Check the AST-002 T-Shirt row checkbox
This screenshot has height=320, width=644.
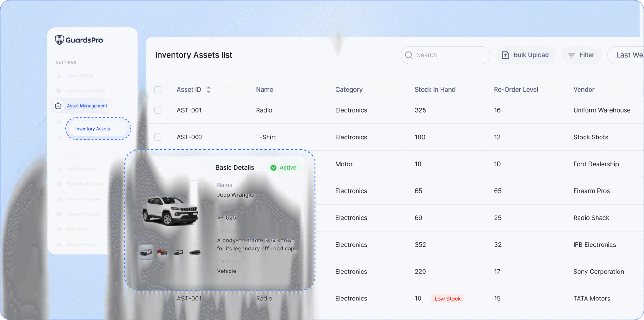[x=158, y=137]
